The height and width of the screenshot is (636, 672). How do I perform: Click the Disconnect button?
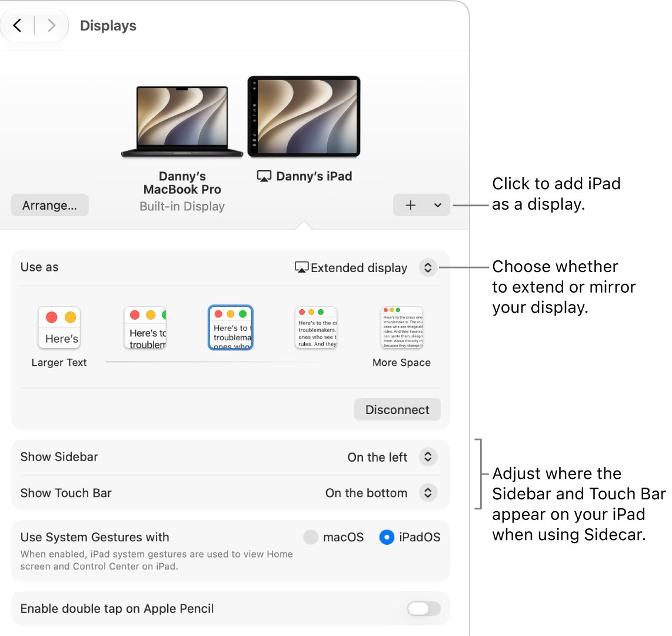[x=397, y=409]
